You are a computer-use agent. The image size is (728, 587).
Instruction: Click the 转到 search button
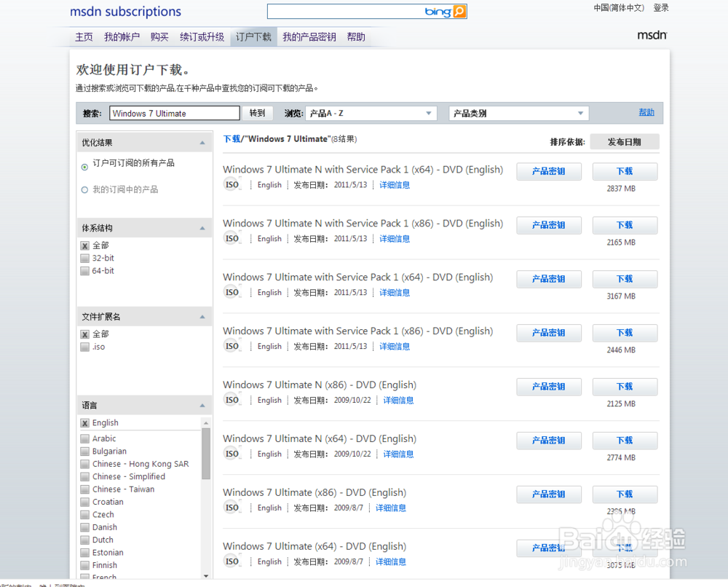pyautogui.click(x=257, y=113)
